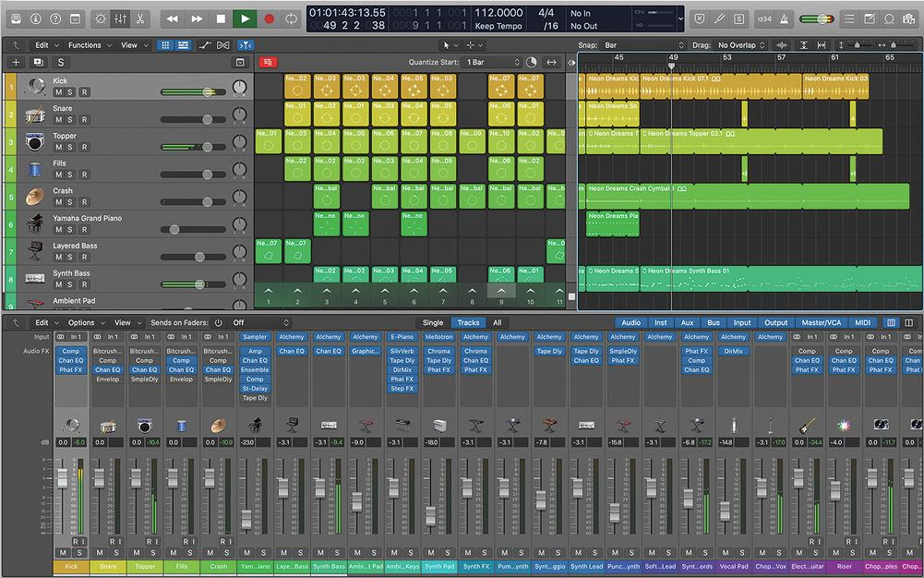Click the horizontal auto zoom icon
The height and width of the screenshot is (578, 924).
pyautogui.click(x=822, y=44)
